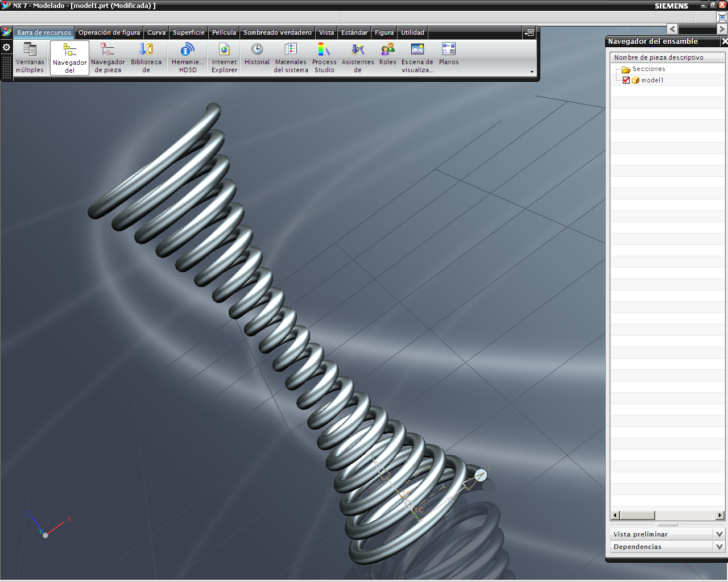Open Materiales del sistema icon

click(x=291, y=58)
